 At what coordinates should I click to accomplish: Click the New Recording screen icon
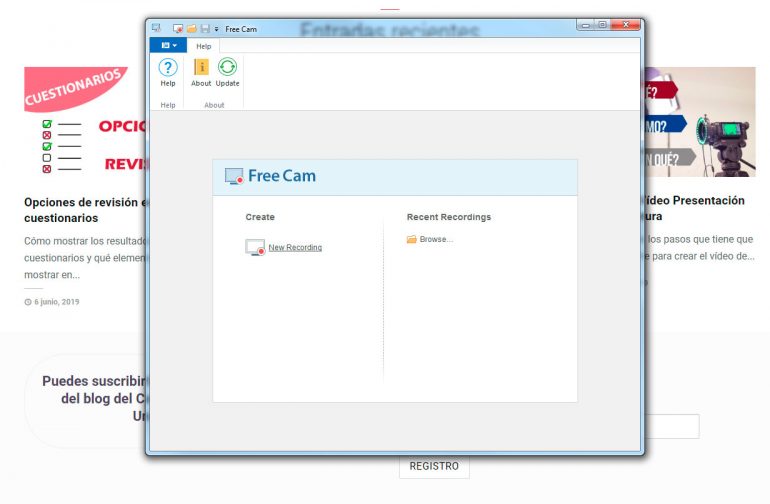pos(255,247)
